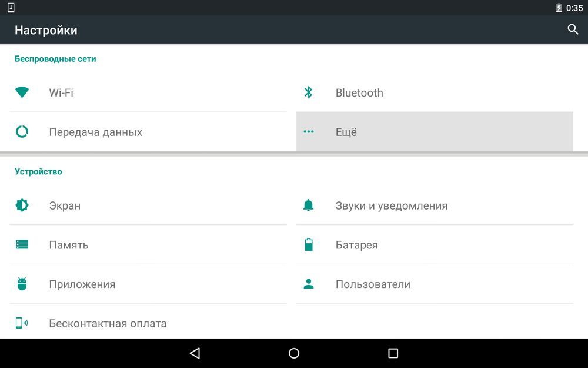The width and height of the screenshot is (588, 368).
Task: Tap the Память storage icon
Action: tap(22, 245)
